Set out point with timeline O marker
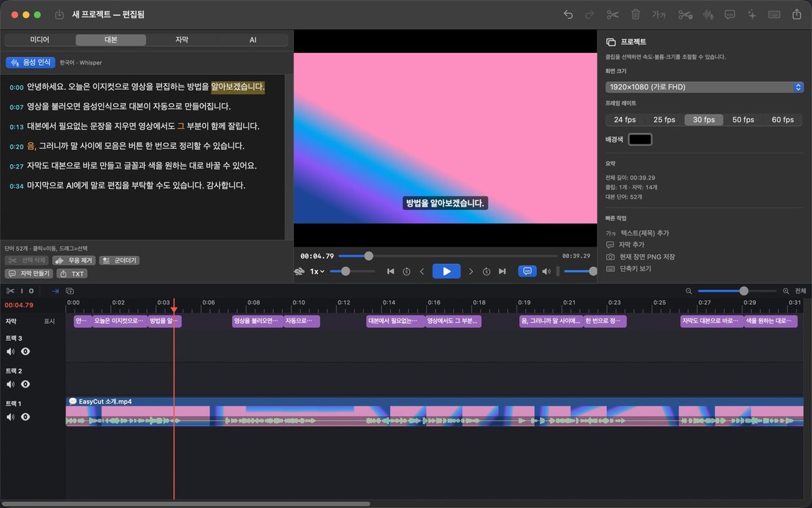The image size is (812, 508). point(30,291)
